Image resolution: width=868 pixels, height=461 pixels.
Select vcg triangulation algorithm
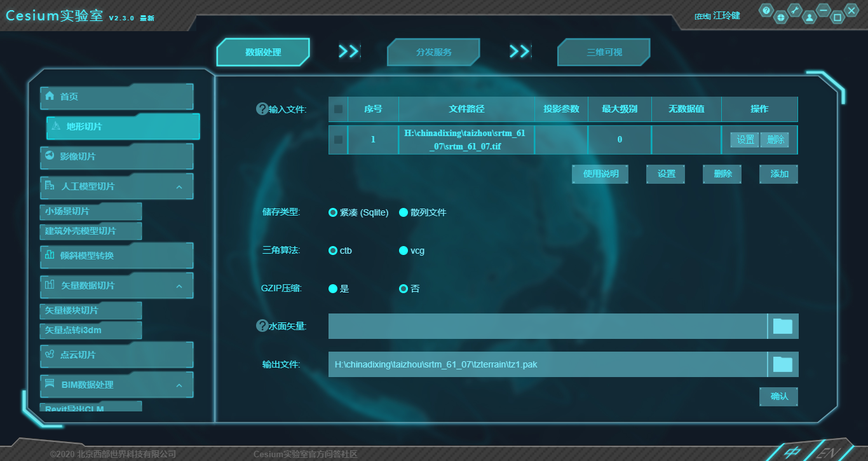pyautogui.click(x=403, y=251)
